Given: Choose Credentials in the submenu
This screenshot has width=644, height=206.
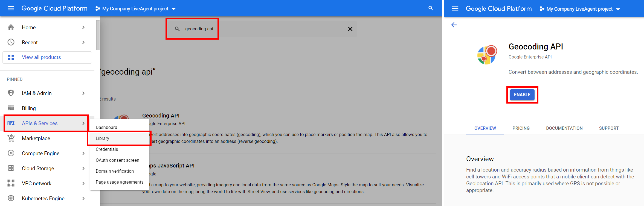Looking at the screenshot, I should (107, 149).
